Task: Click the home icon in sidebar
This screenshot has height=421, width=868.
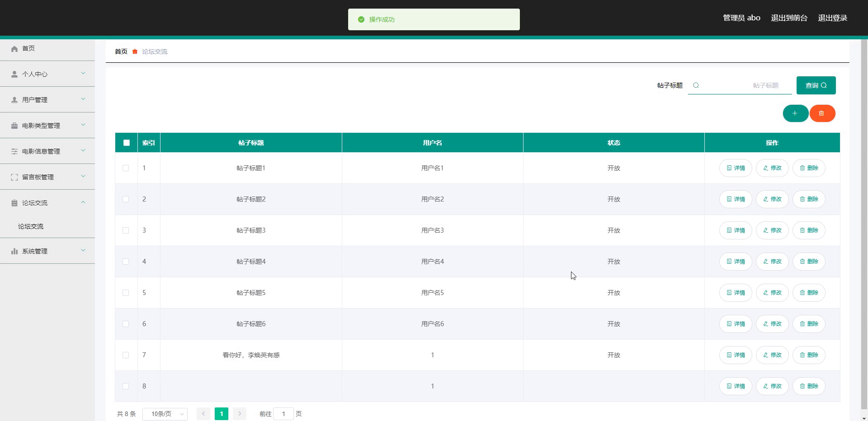Action: point(14,49)
